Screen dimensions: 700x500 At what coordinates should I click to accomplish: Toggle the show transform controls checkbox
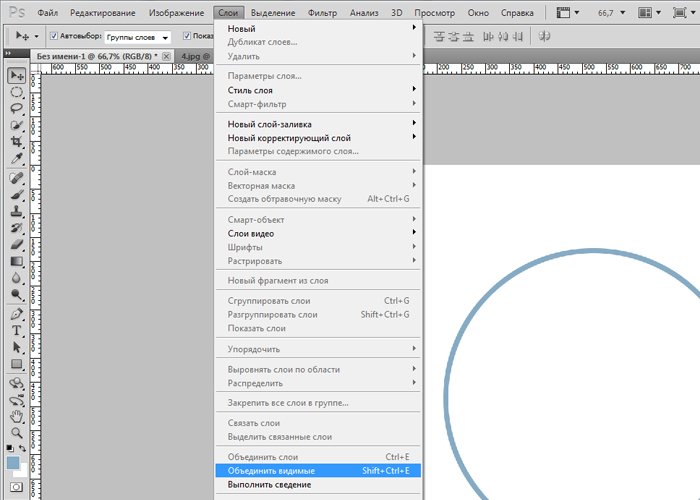click(x=187, y=36)
